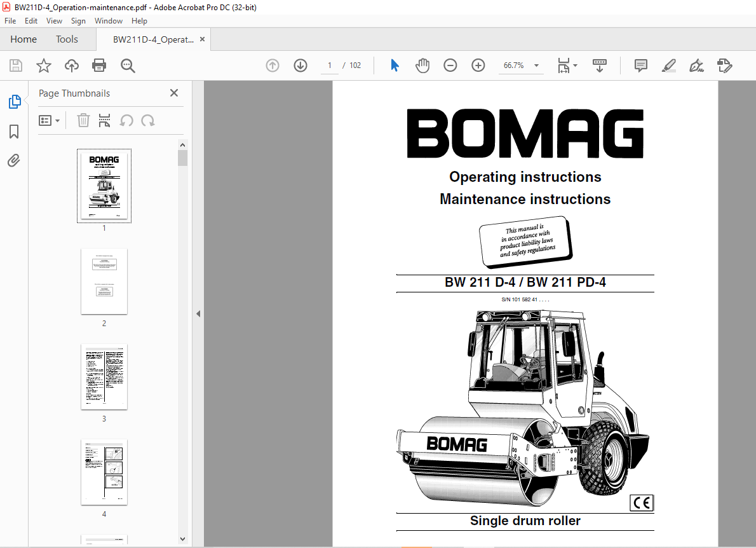Select the highlight text pen tool

click(669, 65)
